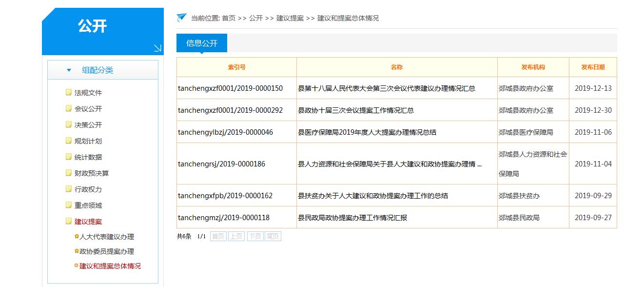This screenshot has height=287, width=644.
Task: Open 县医疗保障局2019年度人大提案办理情况总结
Action: 367,132
